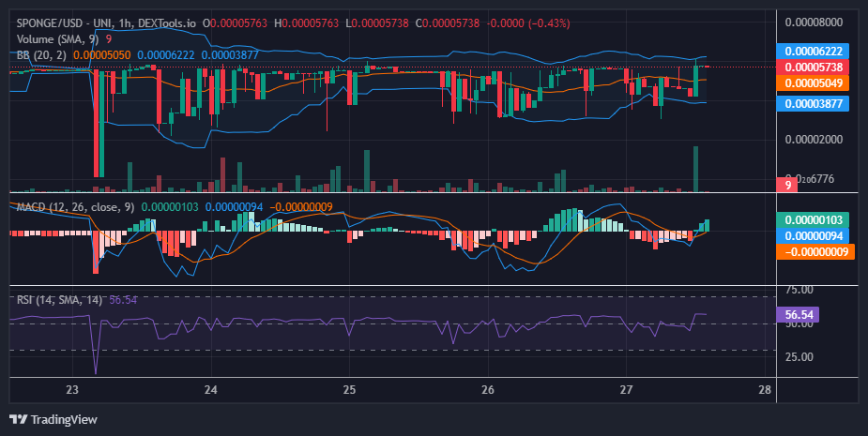Click the RSI legend value 56.54
868x436 pixels.
point(123,300)
